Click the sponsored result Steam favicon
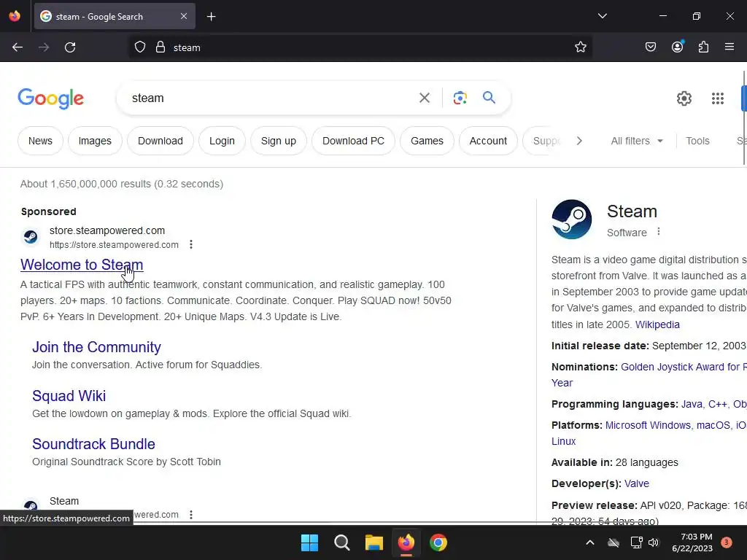747x560 pixels. coord(31,237)
